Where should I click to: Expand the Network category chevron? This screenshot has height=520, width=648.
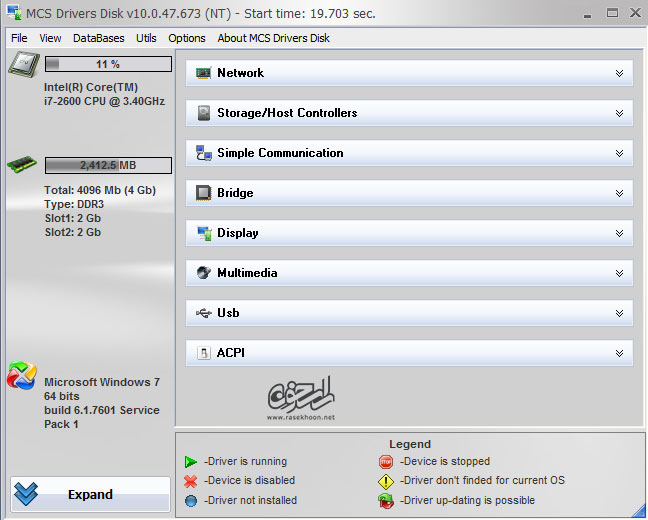coord(619,74)
